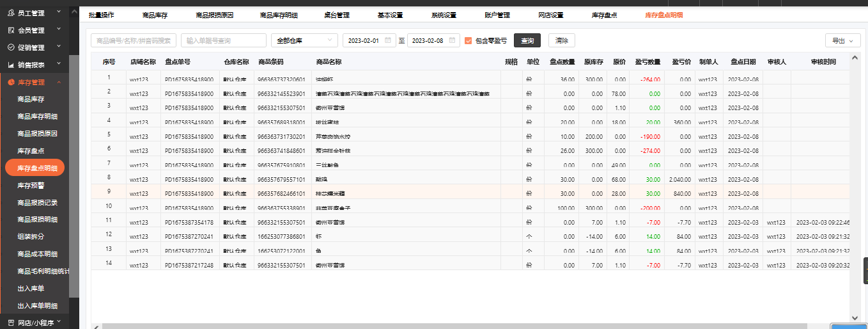
Task: Click the 查询 search button
Action: (527, 40)
